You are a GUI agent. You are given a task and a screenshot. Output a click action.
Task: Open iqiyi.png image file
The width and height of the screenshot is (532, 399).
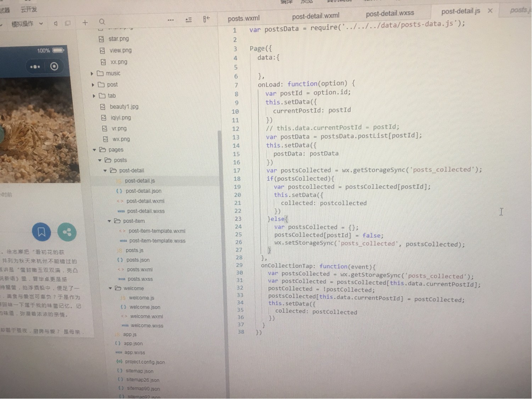(116, 118)
